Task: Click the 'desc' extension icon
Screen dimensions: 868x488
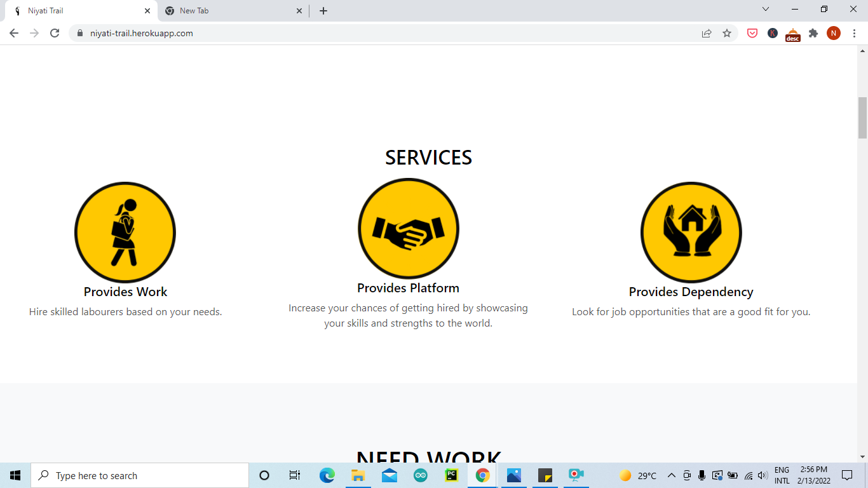Action: pyautogui.click(x=792, y=33)
